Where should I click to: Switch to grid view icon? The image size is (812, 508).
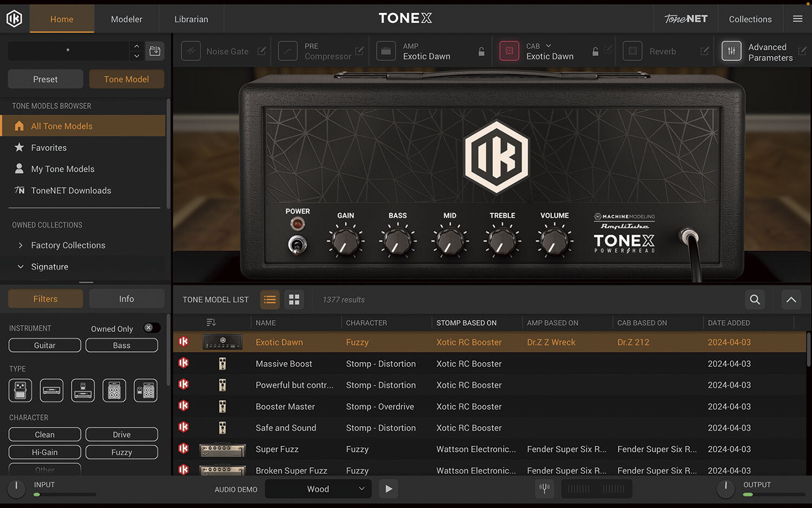(x=294, y=299)
